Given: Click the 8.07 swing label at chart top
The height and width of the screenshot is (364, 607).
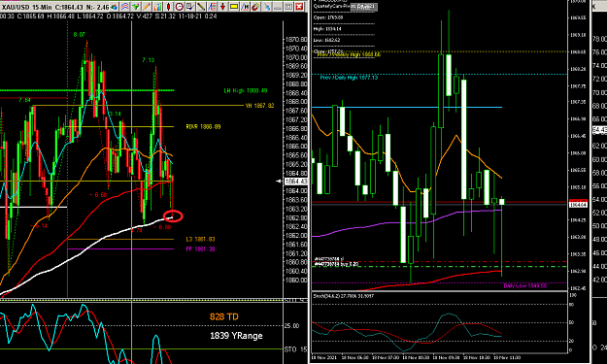Looking at the screenshot, I should (x=79, y=35).
